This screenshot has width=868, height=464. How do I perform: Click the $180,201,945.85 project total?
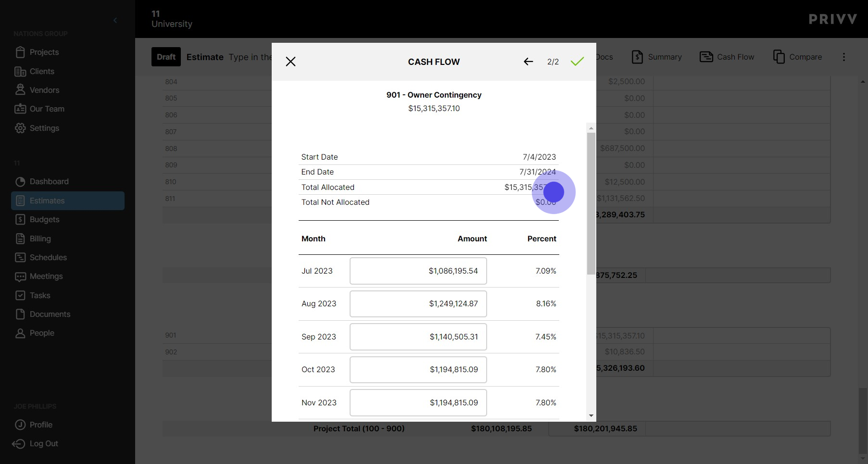pos(605,428)
